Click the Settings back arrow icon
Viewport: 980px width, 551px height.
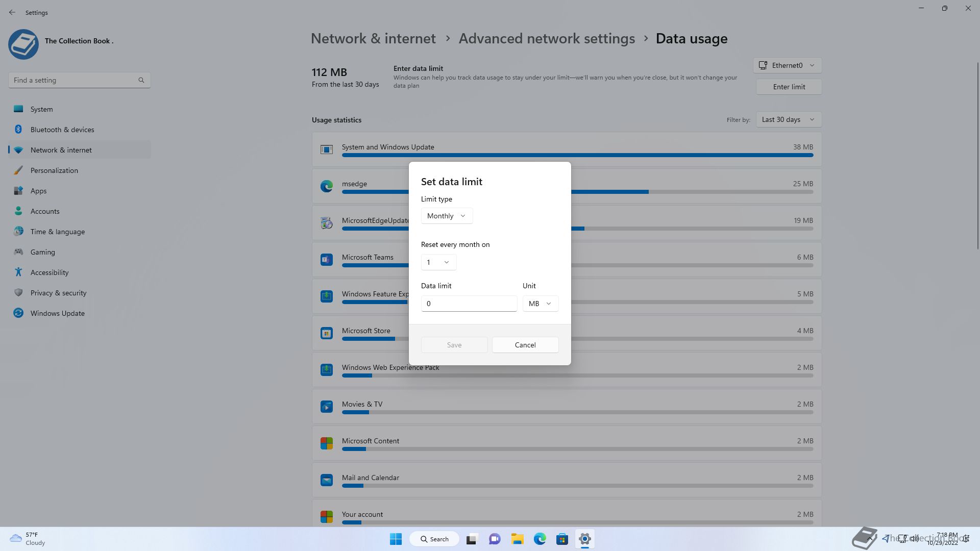12,12
